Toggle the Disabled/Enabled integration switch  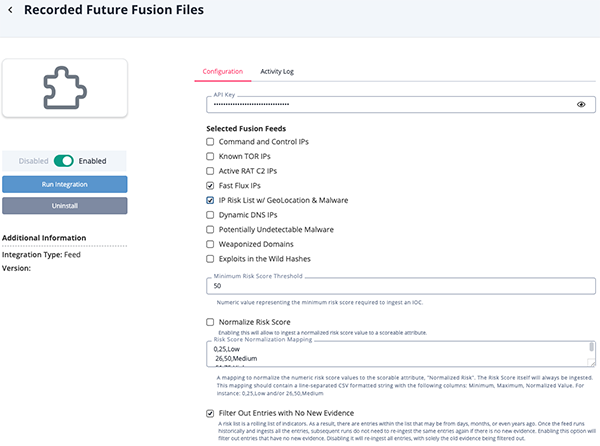pos(64,160)
